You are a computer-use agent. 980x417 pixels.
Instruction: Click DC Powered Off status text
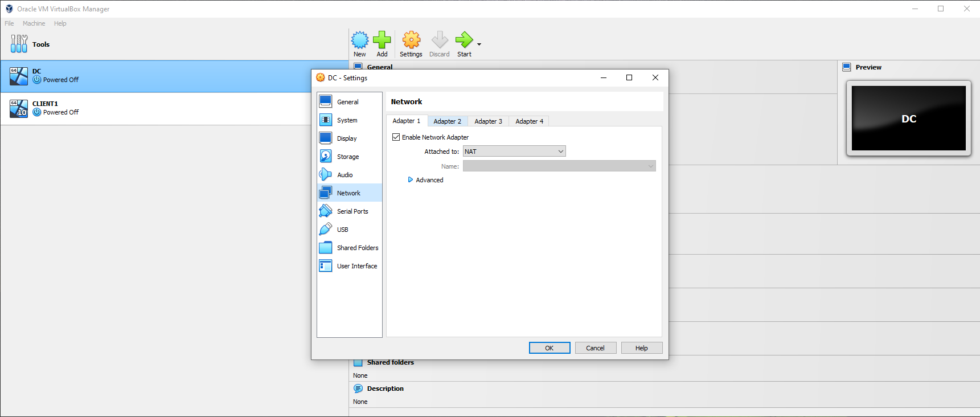[61, 80]
